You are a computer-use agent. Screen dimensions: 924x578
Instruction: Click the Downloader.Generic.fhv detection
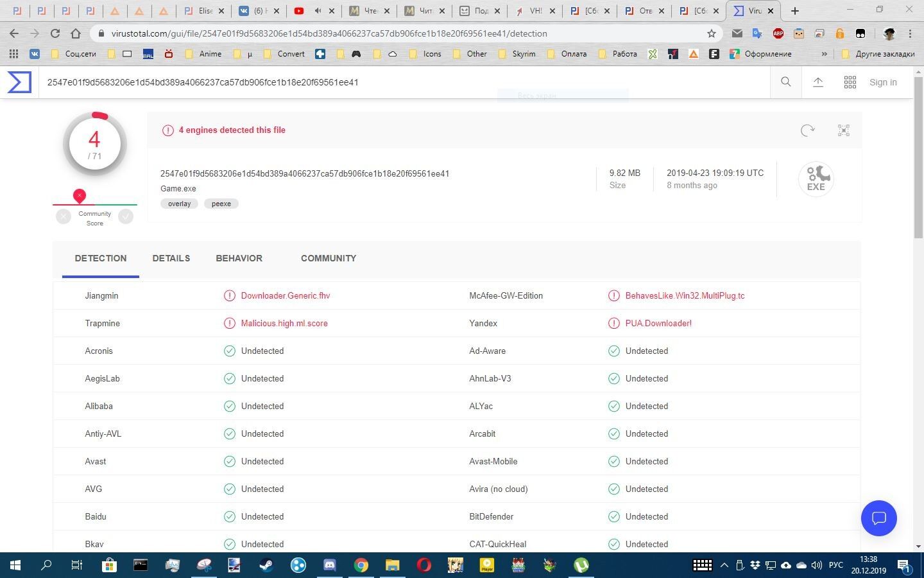point(286,295)
